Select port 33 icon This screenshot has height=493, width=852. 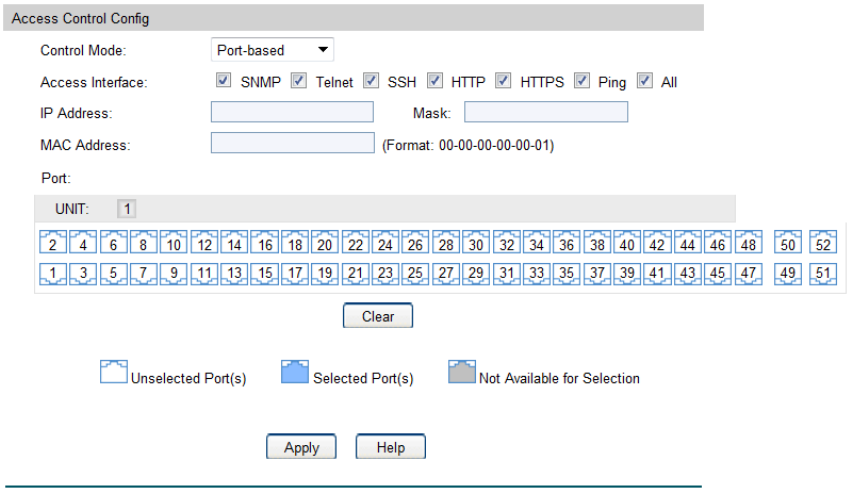[x=536, y=272]
